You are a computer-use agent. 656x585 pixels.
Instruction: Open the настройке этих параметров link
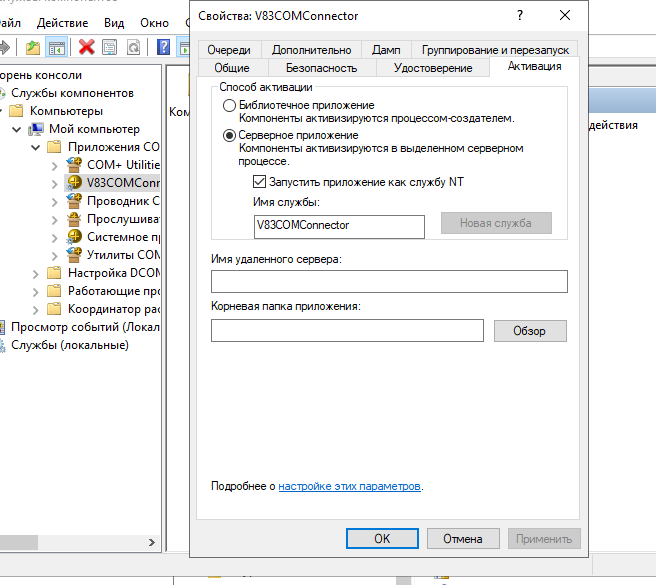(x=349, y=486)
